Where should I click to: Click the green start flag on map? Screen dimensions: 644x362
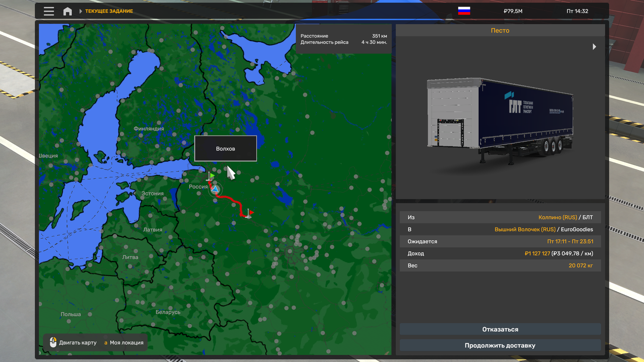[x=210, y=176]
